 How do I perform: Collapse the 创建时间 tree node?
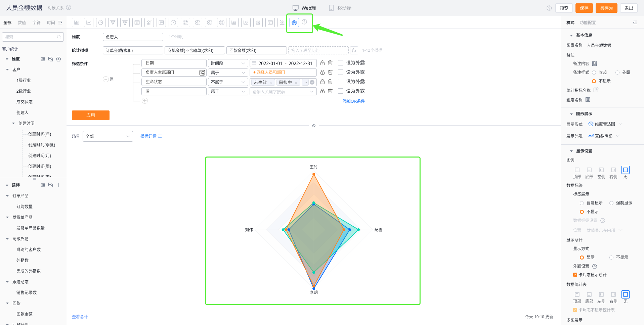[13, 124]
